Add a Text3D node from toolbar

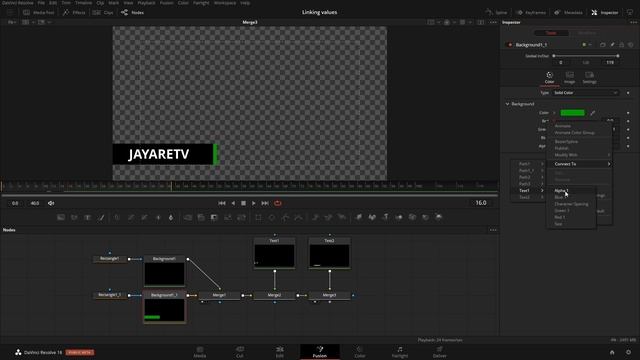pyautogui.click(x=386, y=218)
